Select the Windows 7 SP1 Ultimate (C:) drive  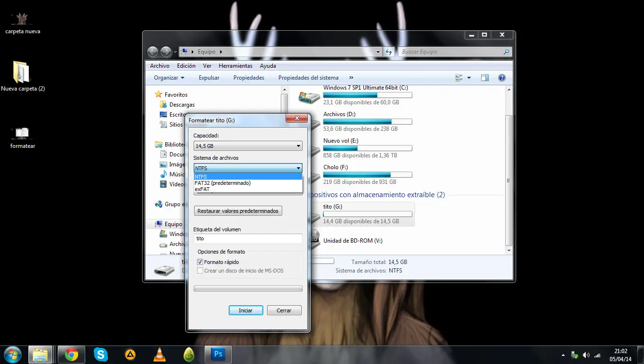pos(355,95)
